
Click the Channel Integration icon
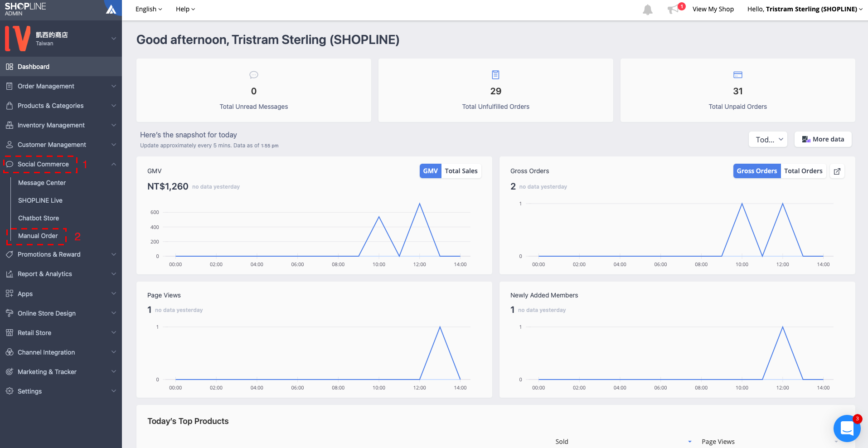10,352
